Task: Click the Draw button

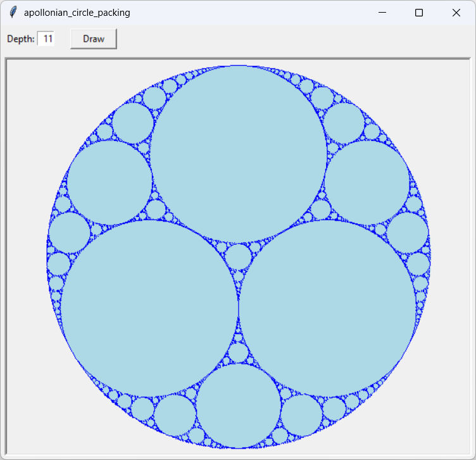Action: click(94, 39)
